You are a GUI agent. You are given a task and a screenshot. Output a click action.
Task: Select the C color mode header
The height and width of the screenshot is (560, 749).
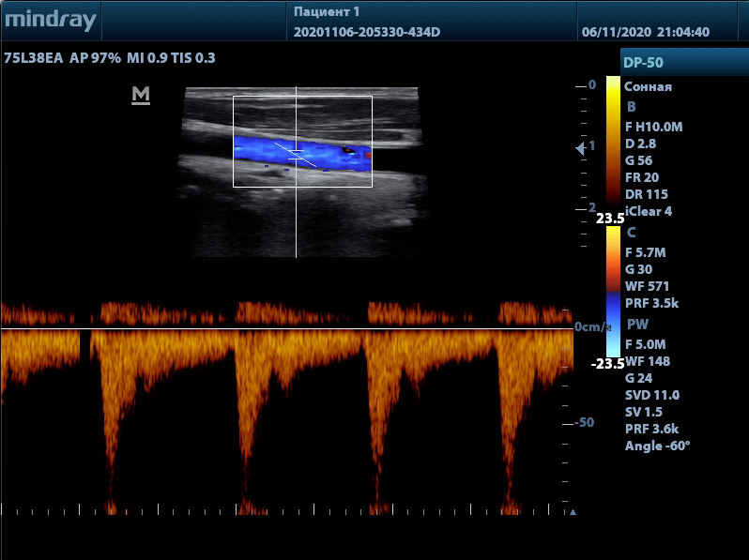[x=631, y=232]
